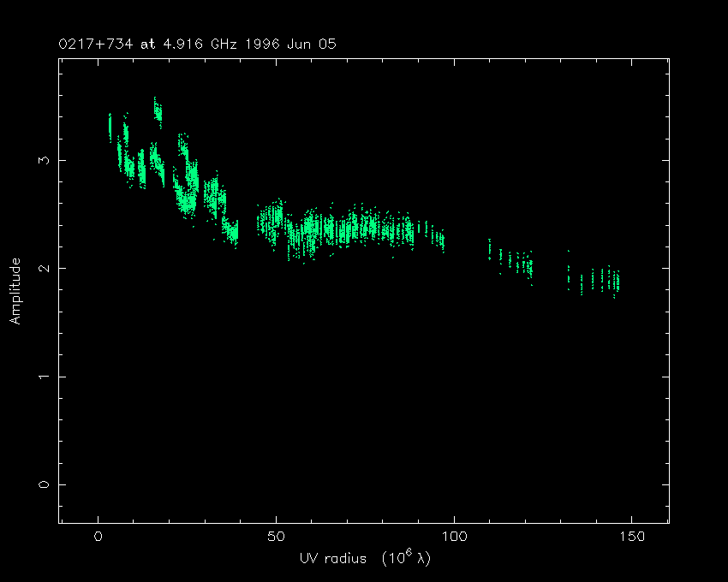
Task: Click the data cluster just left of UV radius 40
Action: tap(230, 231)
